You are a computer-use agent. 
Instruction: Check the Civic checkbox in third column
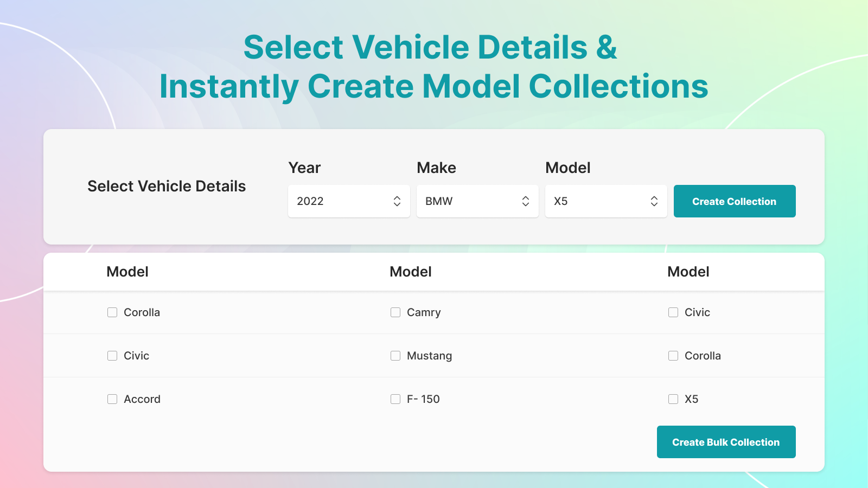point(673,312)
